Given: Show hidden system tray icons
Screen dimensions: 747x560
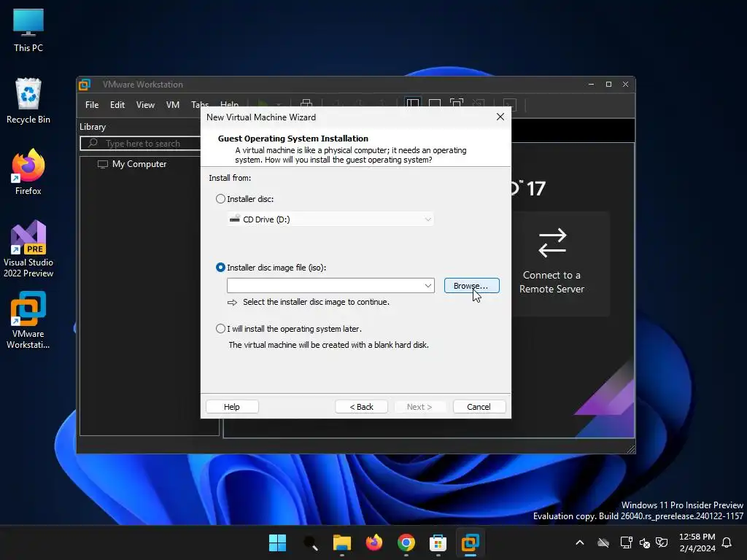Looking at the screenshot, I should pos(580,542).
